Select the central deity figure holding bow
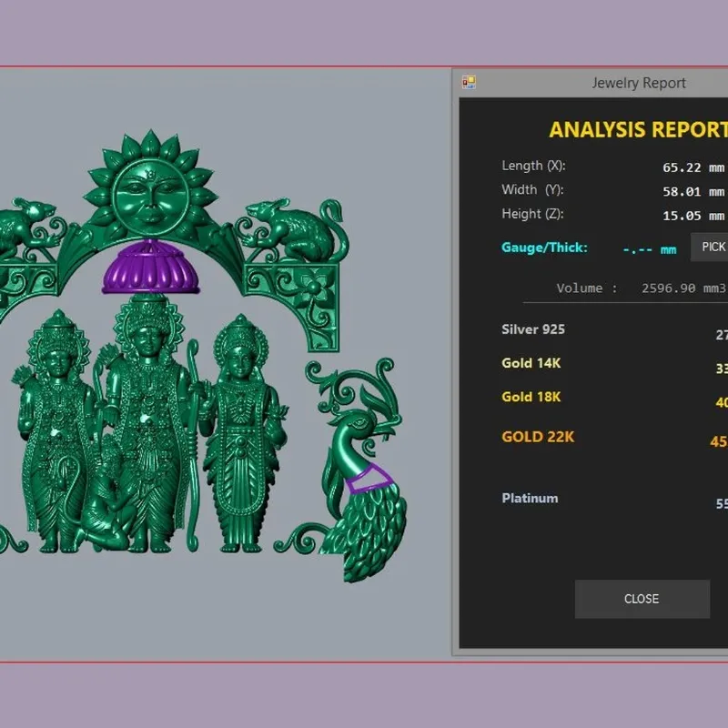 (148, 418)
